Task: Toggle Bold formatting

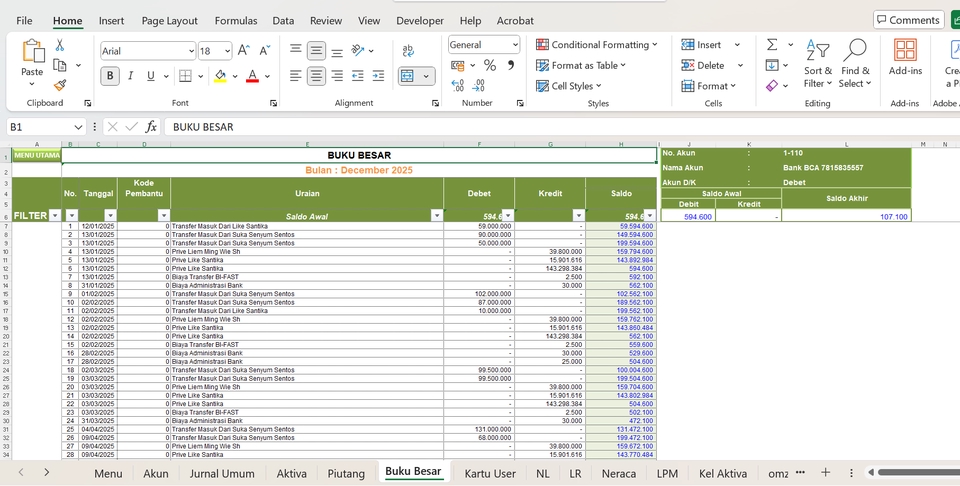Action: [x=110, y=76]
